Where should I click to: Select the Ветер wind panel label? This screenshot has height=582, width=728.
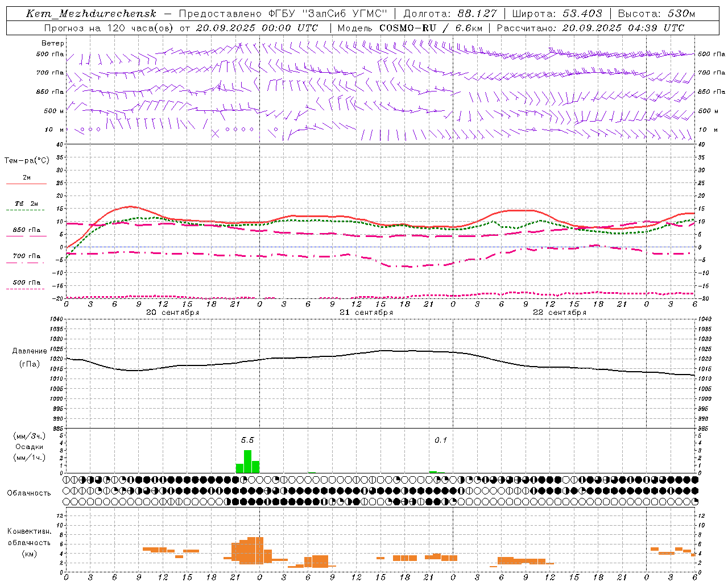coord(53,43)
